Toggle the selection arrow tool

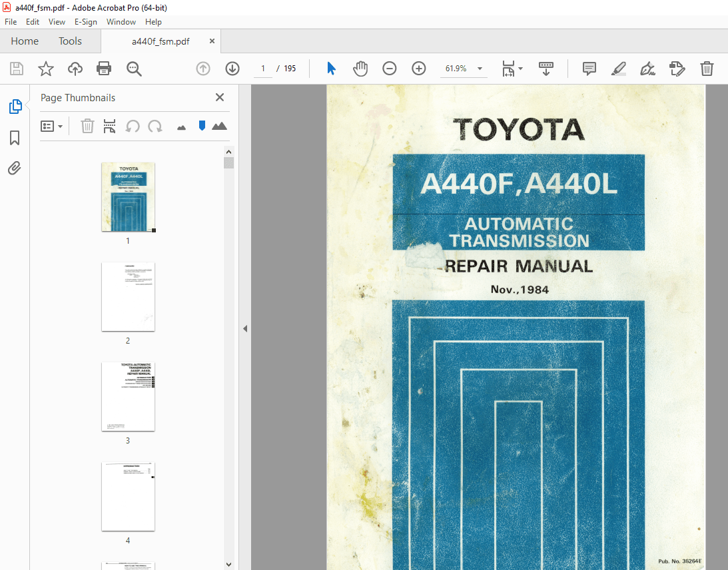point(331,69)
